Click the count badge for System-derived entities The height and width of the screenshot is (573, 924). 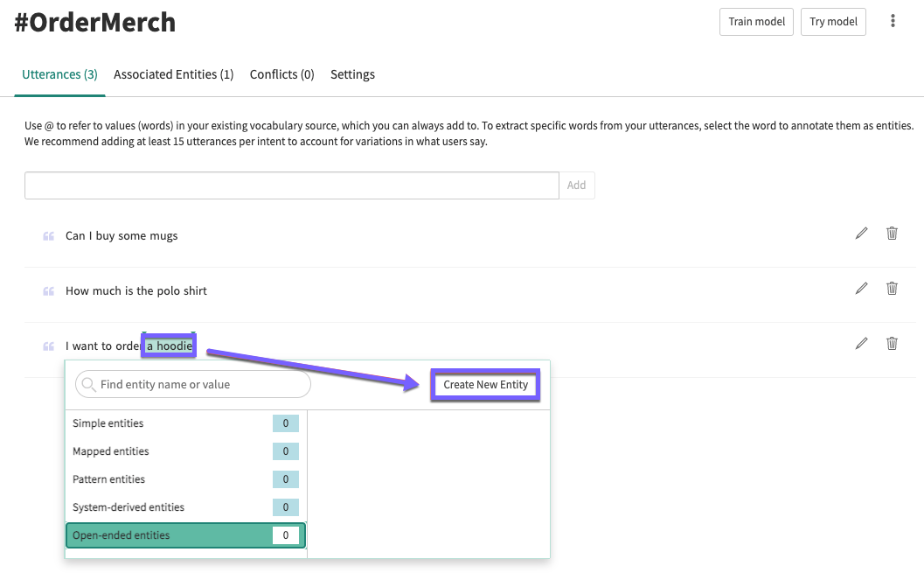pyautogui.click(x=286, y=507)
